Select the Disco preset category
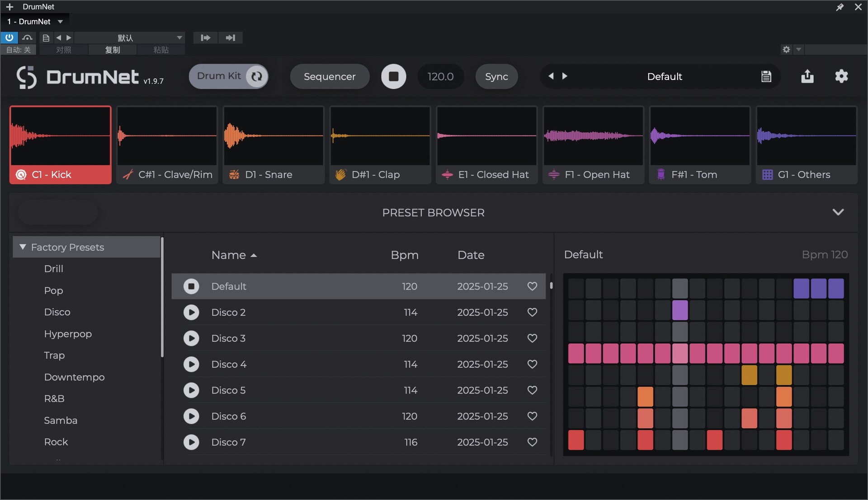Screen dimensions: 868x500 click(x=57, y=312)
